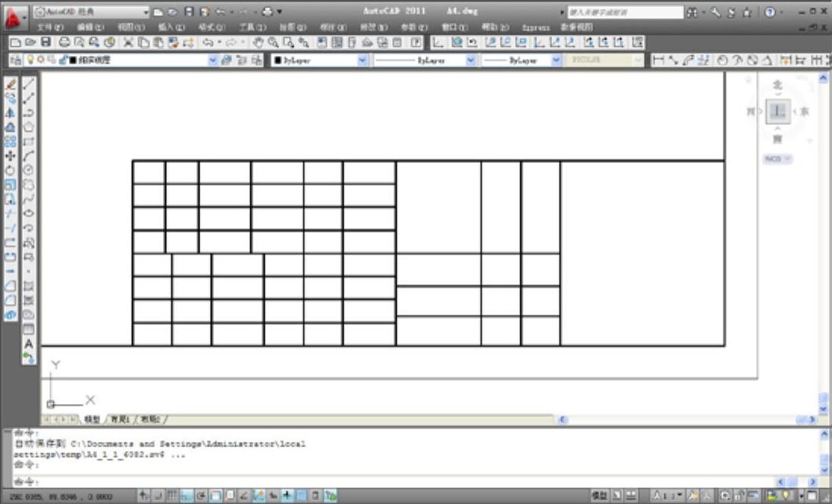Toggle the Model/Paper space status button
The width and height of the screenshot is (832, 504).
click(x=599, y=496)
